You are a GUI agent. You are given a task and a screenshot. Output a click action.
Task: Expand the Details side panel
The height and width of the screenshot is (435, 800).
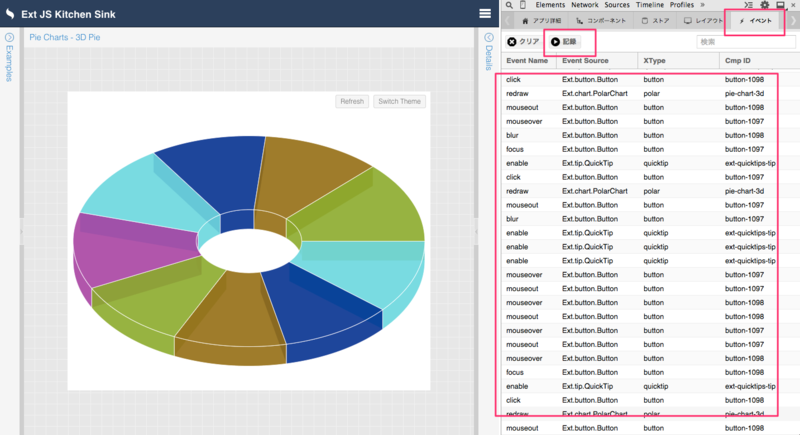[x=489, y=37]
